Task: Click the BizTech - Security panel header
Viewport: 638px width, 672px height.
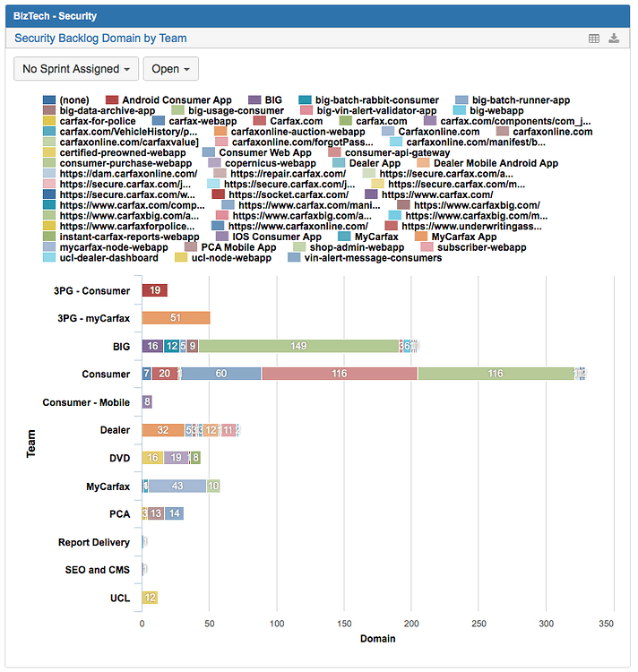Action: point(55,16)
